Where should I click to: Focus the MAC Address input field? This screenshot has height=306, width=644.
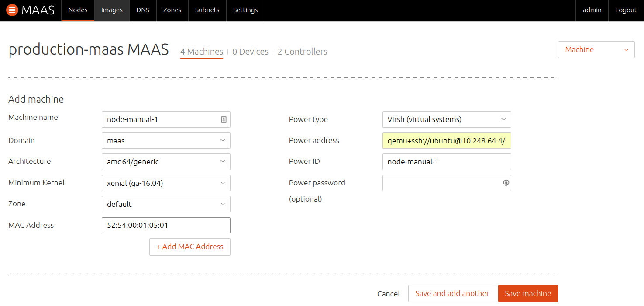[x=166, y=226]
